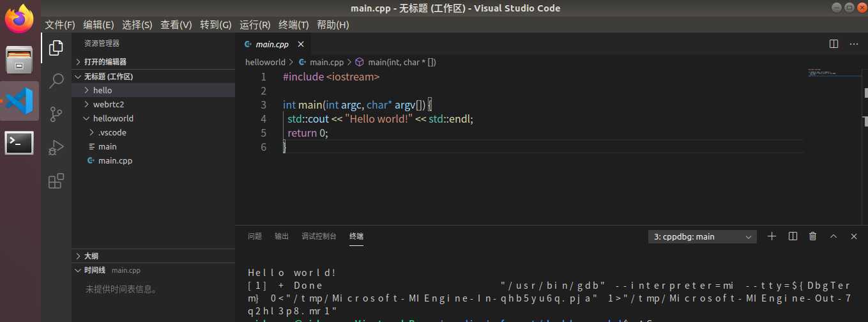The height and width of the screenshot is (322, 868).
Task: Click the #include <iostream> code line
Action: point(331,77)
